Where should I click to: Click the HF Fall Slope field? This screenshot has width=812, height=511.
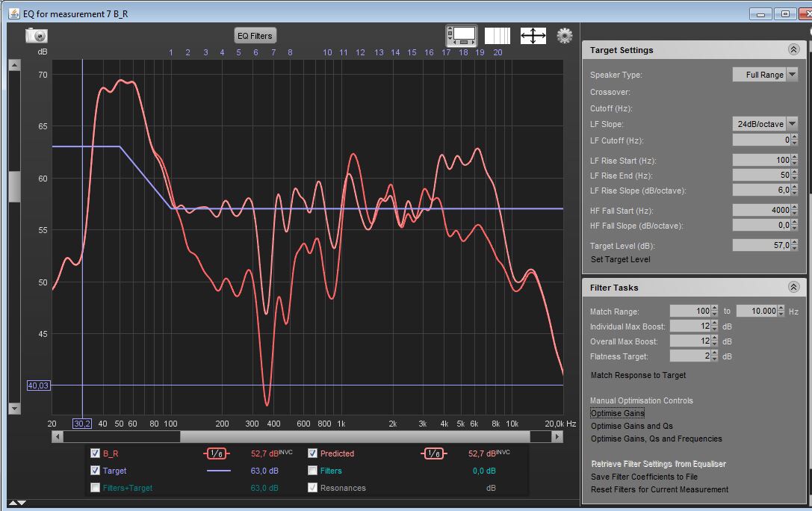click(x=761, y=225)
